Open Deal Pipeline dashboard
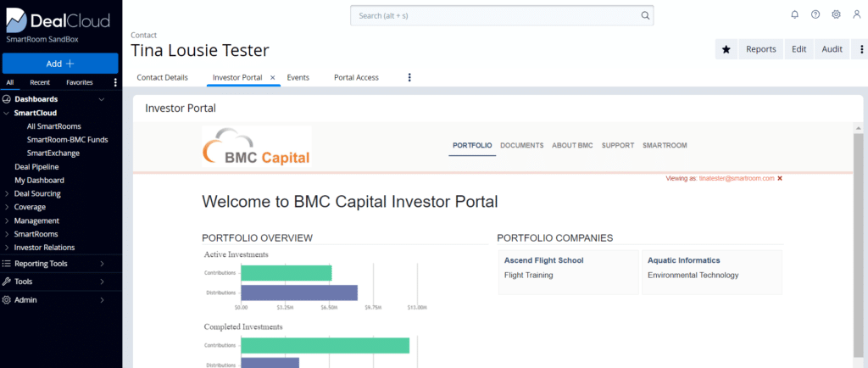 (x=36, y=166)
